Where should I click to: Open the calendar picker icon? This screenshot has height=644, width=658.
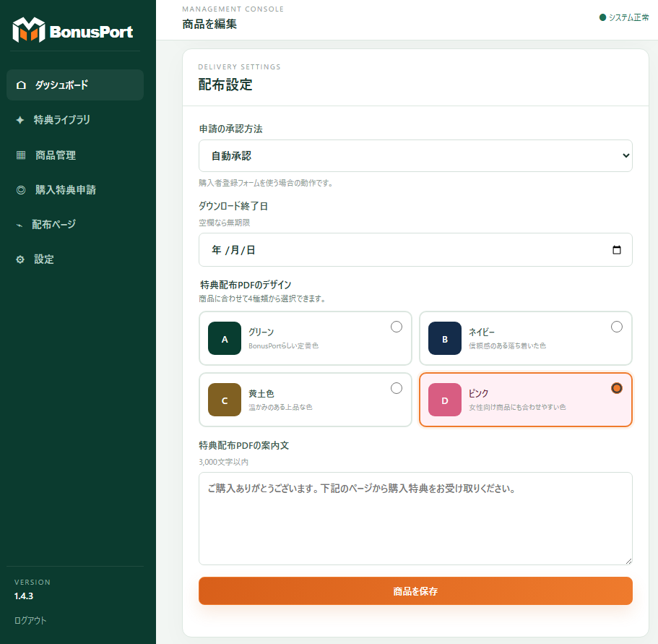point(616,250)
